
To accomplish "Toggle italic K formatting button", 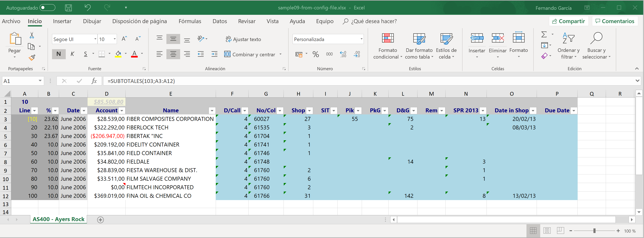I will coord(72,54).
